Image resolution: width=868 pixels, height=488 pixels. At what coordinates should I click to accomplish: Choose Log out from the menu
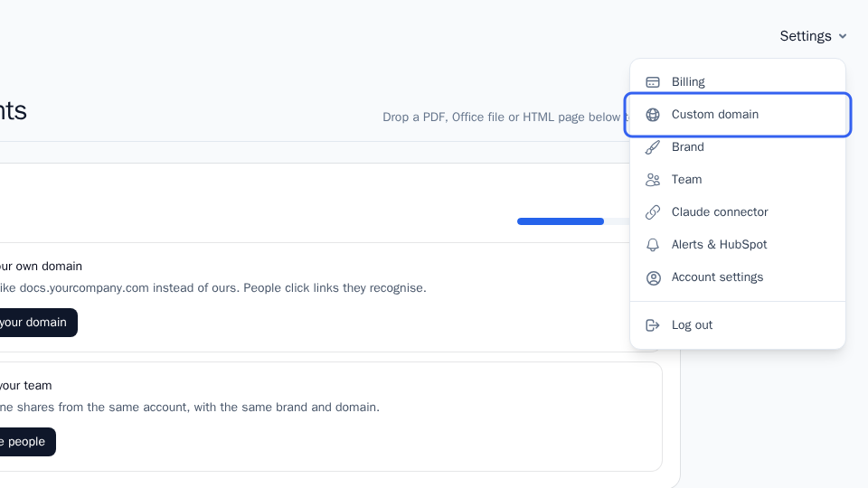click(738, 325)
